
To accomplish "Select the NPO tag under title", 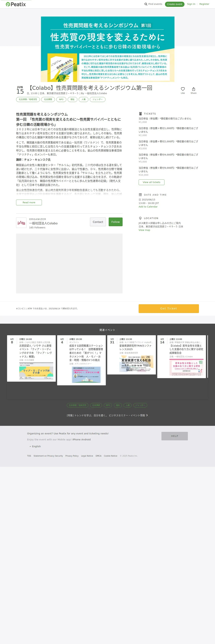I will click(61, 99).
